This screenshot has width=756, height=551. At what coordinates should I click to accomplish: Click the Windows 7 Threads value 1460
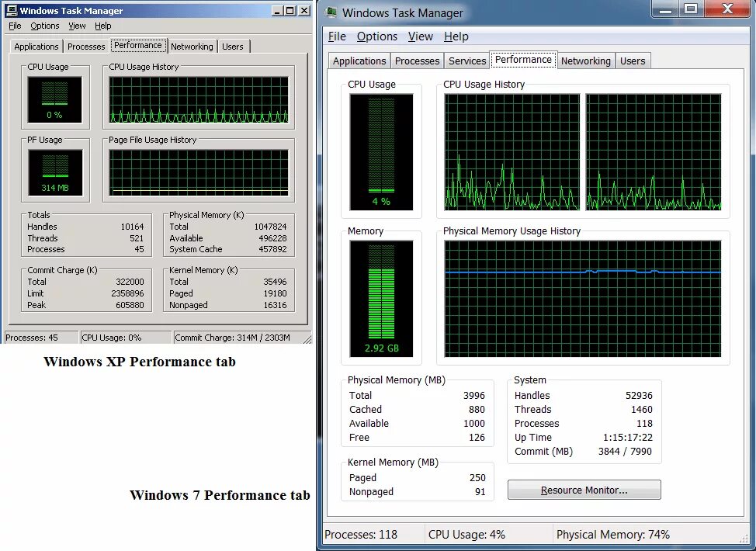coord(642,410)
